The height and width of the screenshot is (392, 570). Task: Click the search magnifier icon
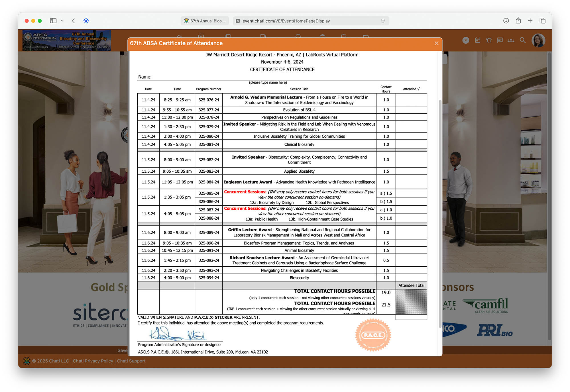(x=522, y=40)
